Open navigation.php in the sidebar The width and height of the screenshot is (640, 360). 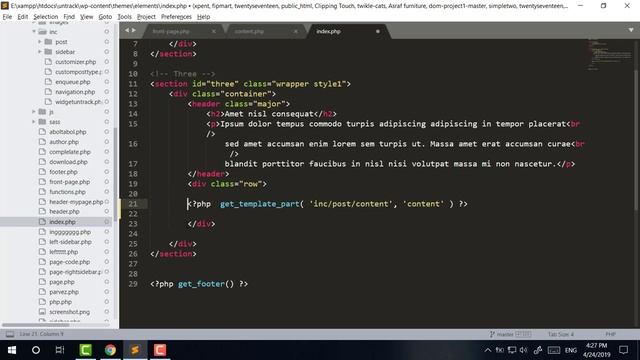tap(75, 92)
